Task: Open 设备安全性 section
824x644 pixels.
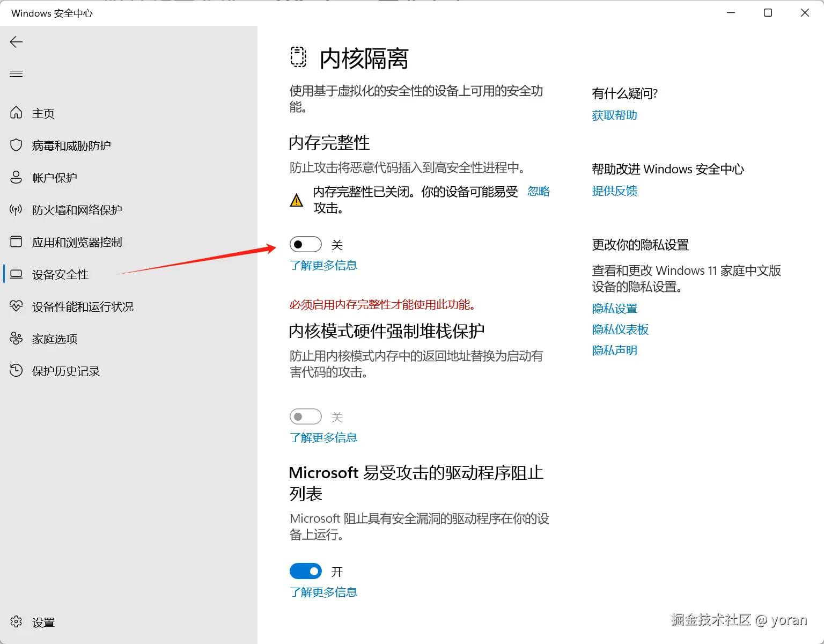Action: pos(129,274)
